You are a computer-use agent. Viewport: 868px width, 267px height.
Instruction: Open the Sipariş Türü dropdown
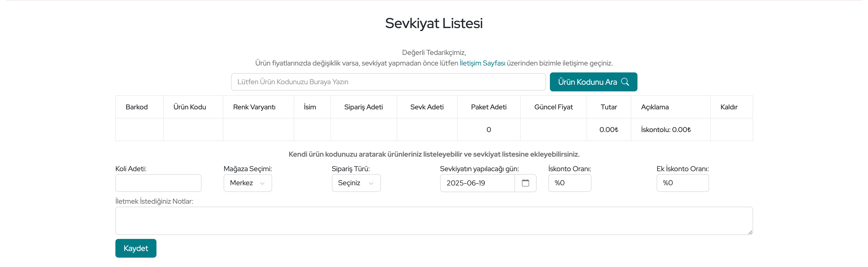(x=356, y=183)
